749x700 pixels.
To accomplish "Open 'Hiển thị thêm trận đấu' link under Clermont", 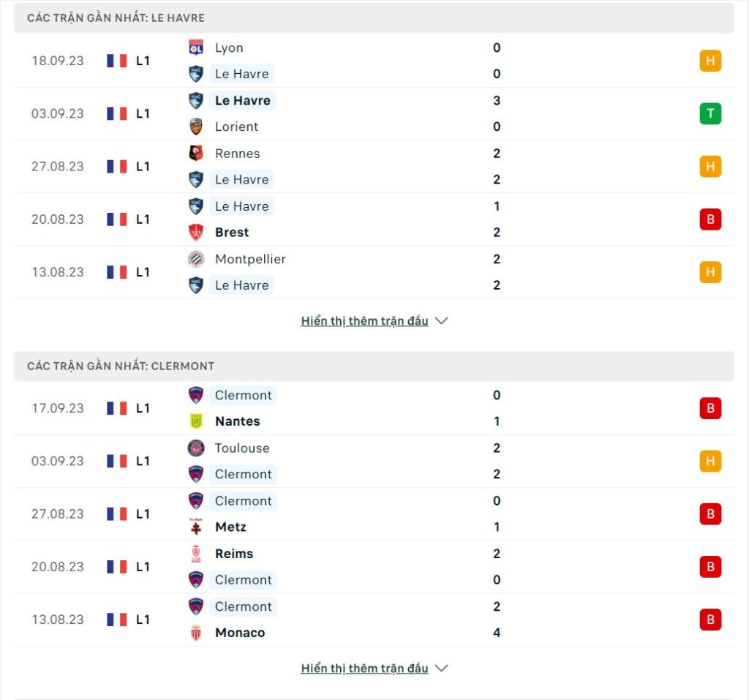I will pos(364,668).
